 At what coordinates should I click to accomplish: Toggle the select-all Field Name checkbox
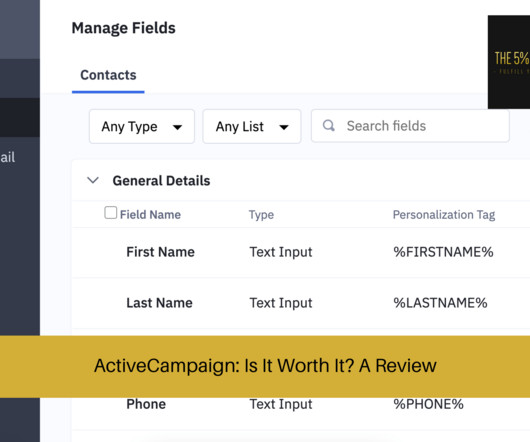point(111,213)
